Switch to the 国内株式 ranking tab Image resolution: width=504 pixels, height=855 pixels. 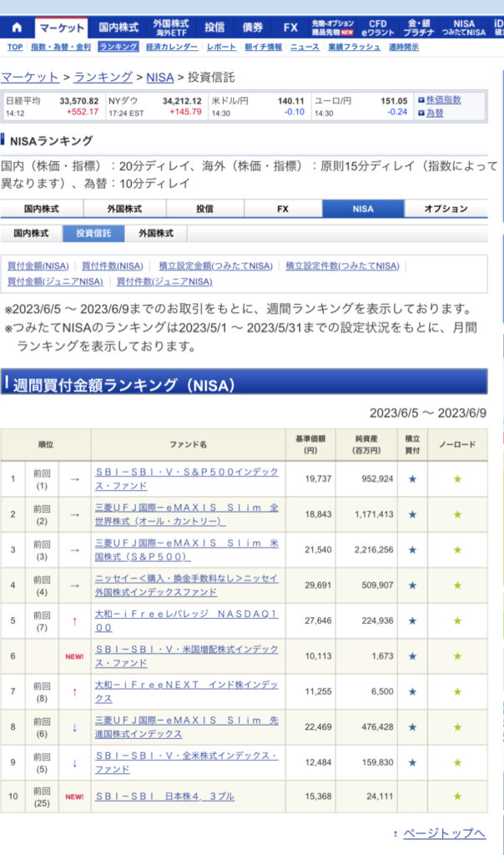coord(42,209)
